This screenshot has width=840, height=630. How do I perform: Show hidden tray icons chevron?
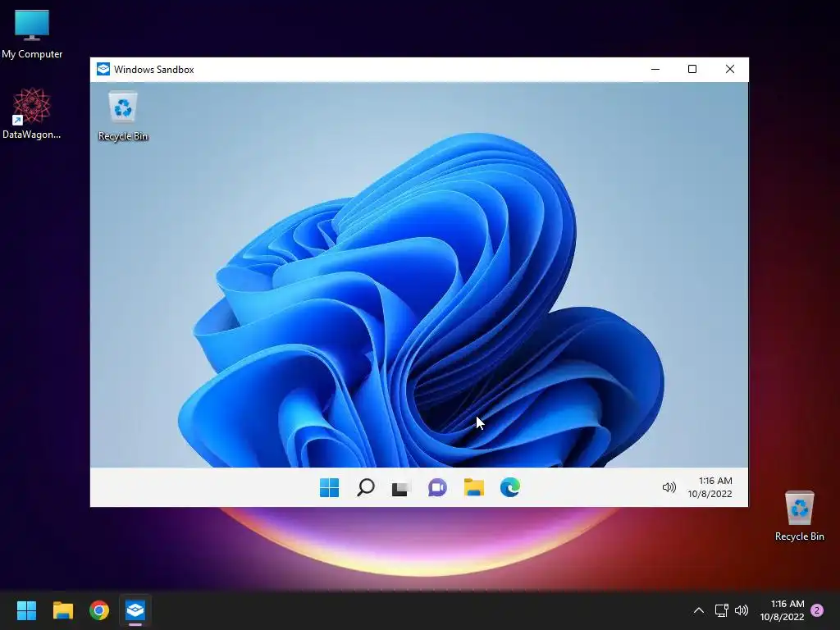coord(699,610)
